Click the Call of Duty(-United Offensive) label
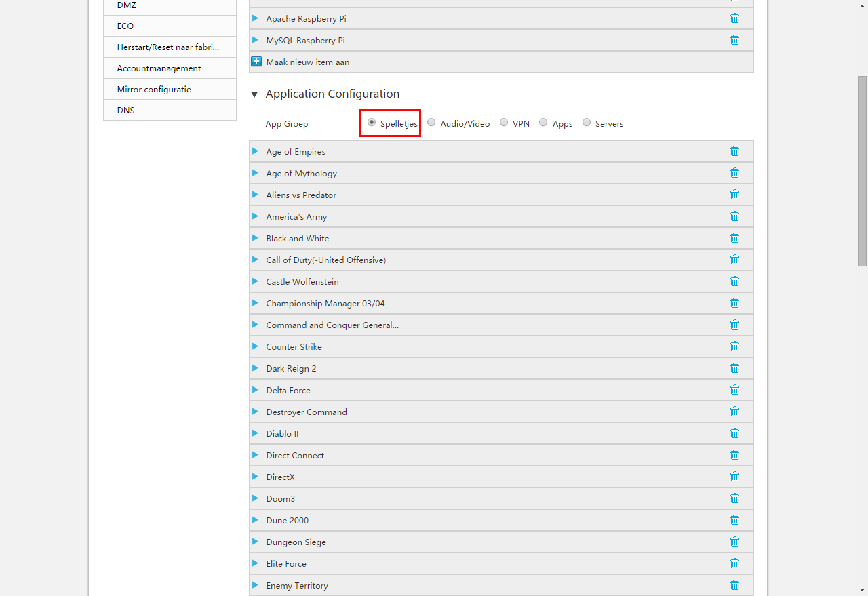The image size is (868, 596). click(x=326, y=260)
